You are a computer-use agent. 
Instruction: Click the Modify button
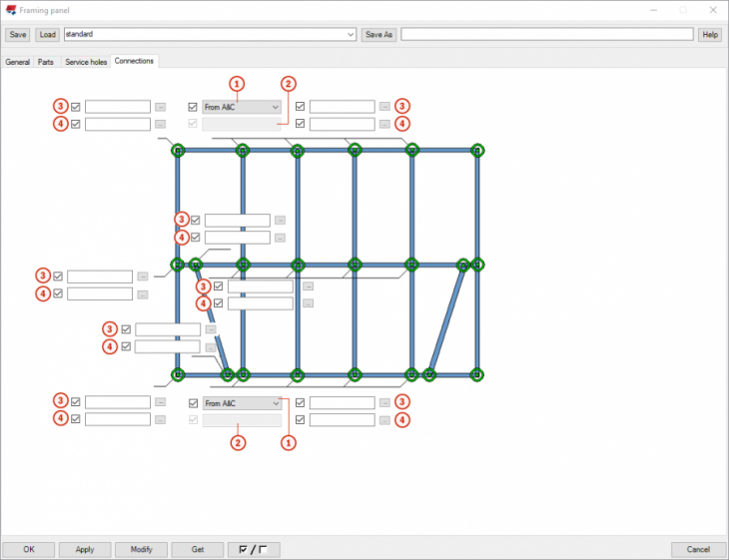142,550
